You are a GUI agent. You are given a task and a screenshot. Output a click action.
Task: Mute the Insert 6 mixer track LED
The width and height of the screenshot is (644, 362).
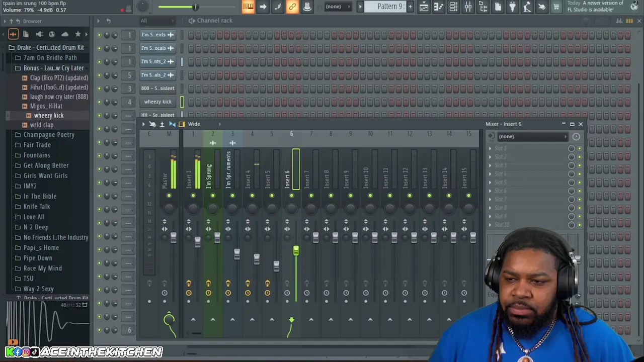[x=291, y=196]
